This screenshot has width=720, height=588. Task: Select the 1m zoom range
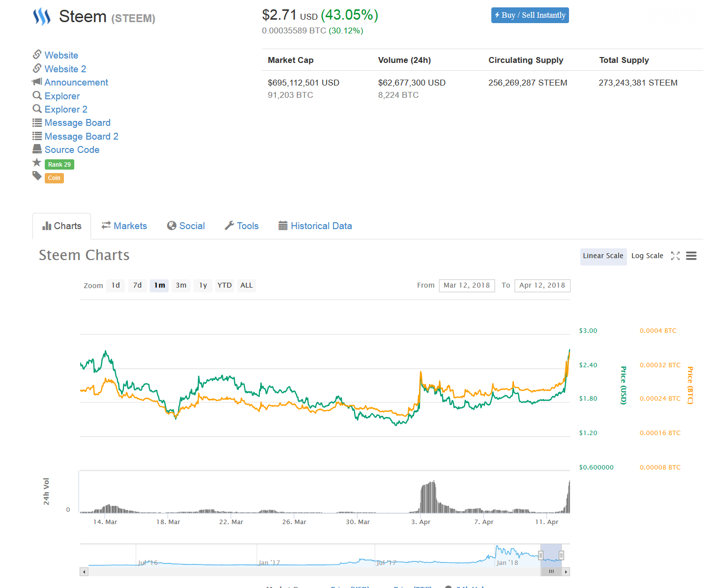159,286
